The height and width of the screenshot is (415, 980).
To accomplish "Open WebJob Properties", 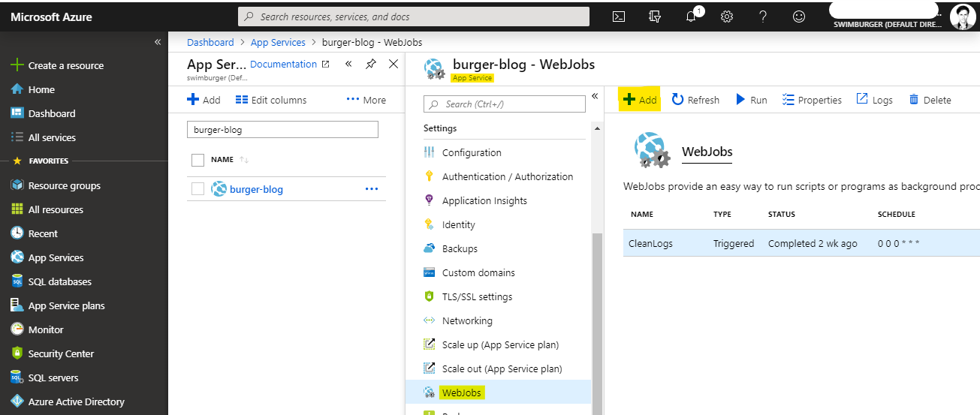I will click(812, 100).
